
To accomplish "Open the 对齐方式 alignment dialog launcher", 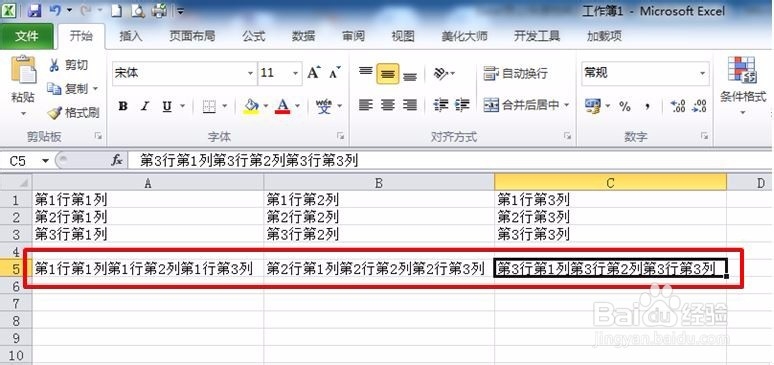I will 568,136.
